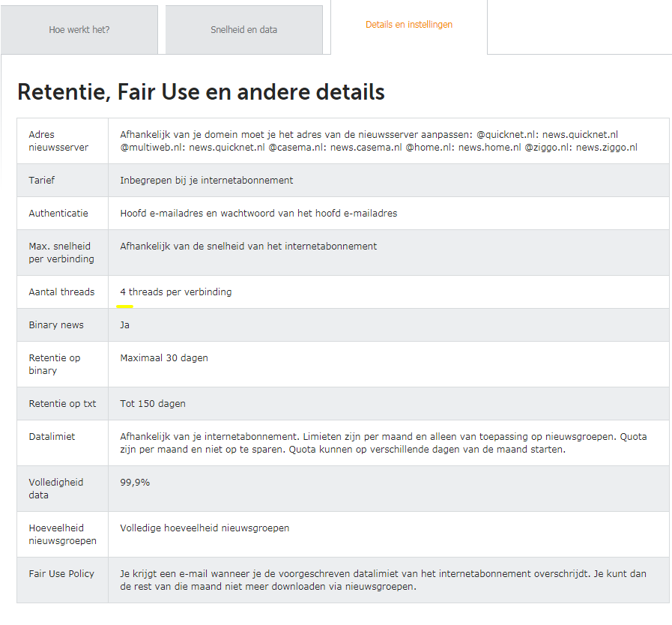The width and height of the screenshot is (672, 625).
Task: Click the 'Adres nieuwsserver' row label
Action: pyautogui.click(x=58, y=141)
